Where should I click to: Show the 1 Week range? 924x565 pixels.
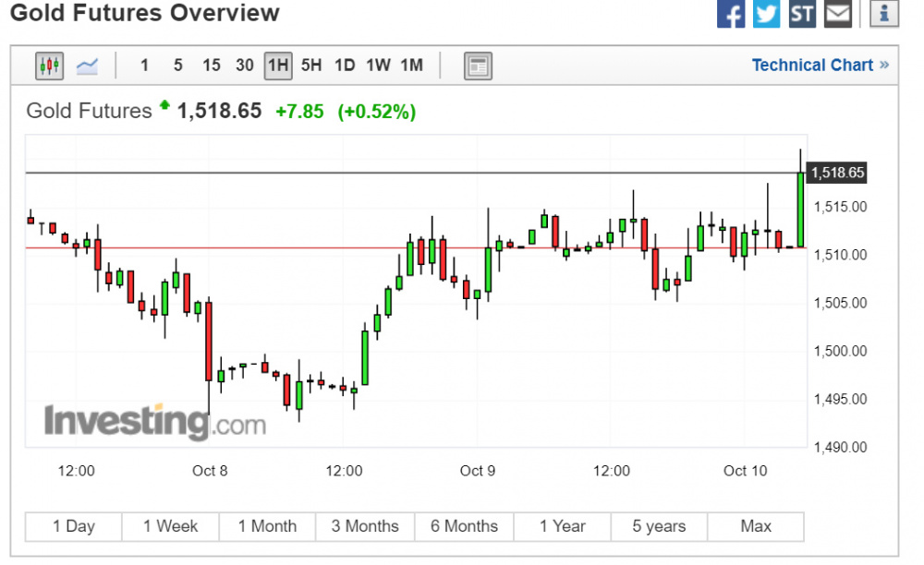click(170, 526)
